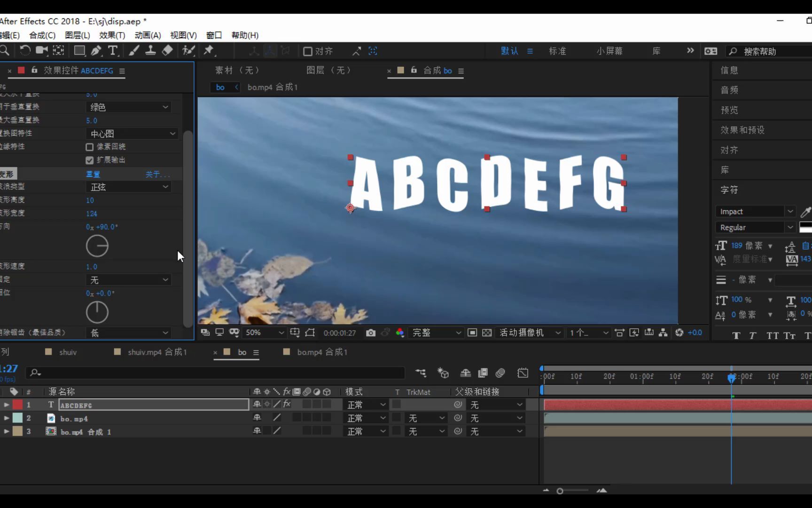Viewport: 812px width, 508px height.
Task: Open 低 antialiasing quality dropdown
Action: 128,333
